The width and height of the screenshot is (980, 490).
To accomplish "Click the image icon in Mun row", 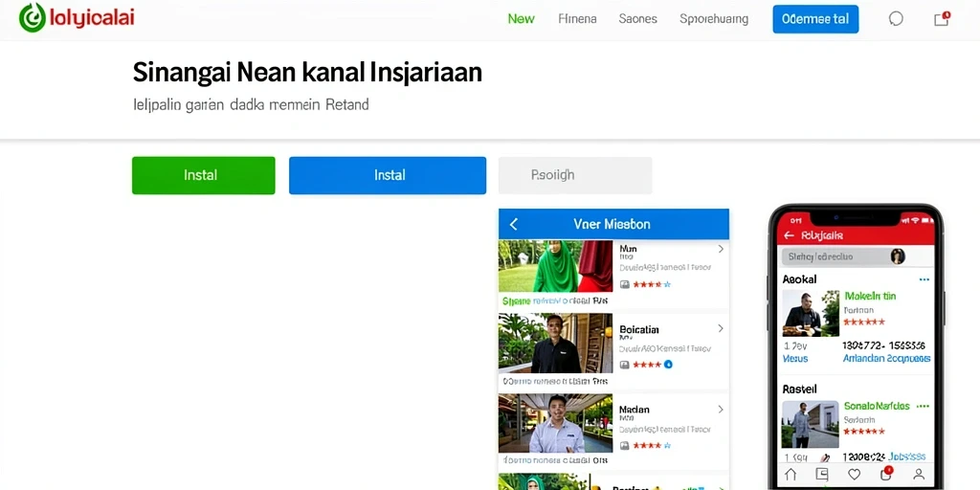I will [624, 284].
